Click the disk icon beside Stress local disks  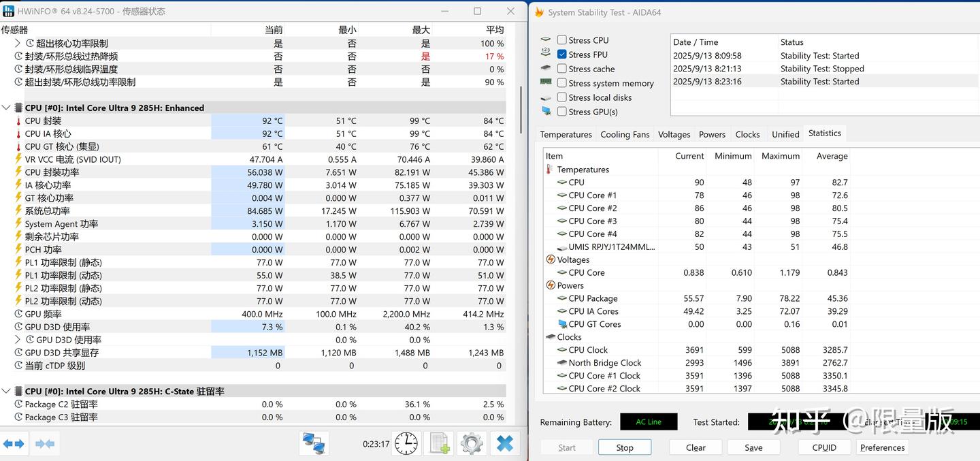click(x=546, y=97)
